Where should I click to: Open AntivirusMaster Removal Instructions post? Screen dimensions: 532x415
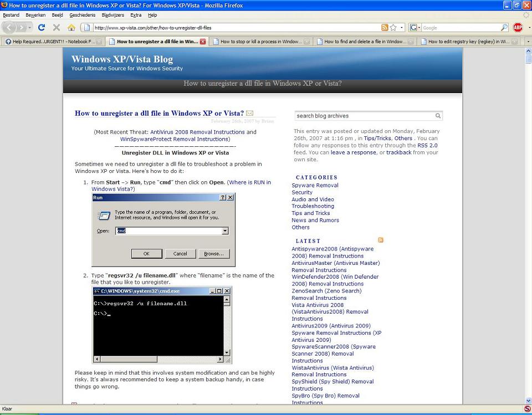click(x=336, y=267)
